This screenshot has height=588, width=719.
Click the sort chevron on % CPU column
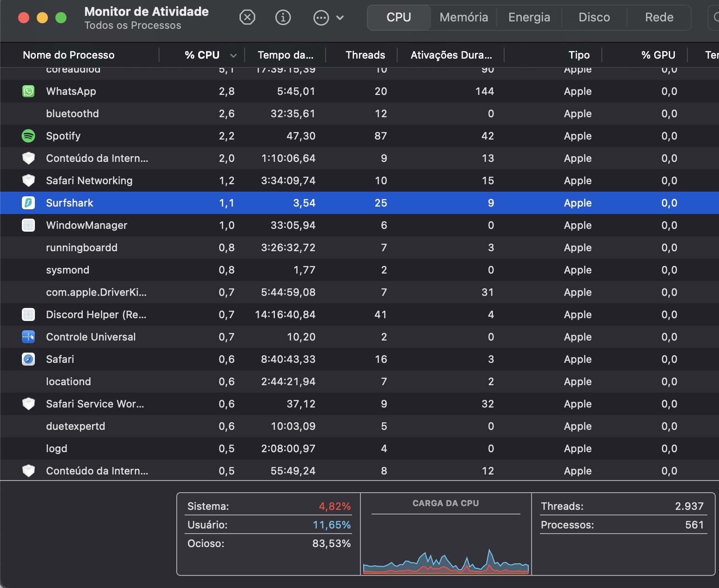click(233, 55)
